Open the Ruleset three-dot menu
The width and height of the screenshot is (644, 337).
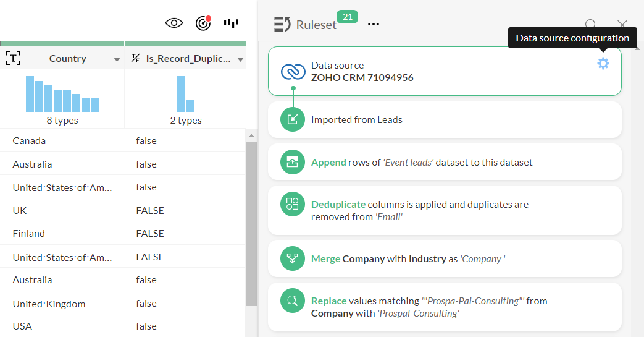tap(374, 24)
